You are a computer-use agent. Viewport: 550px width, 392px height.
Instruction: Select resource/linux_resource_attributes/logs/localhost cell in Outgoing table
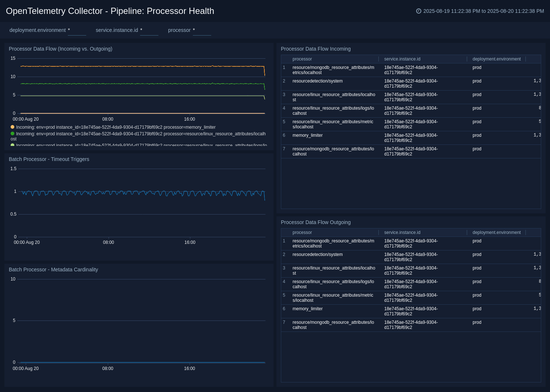click(x=334, y=284)
